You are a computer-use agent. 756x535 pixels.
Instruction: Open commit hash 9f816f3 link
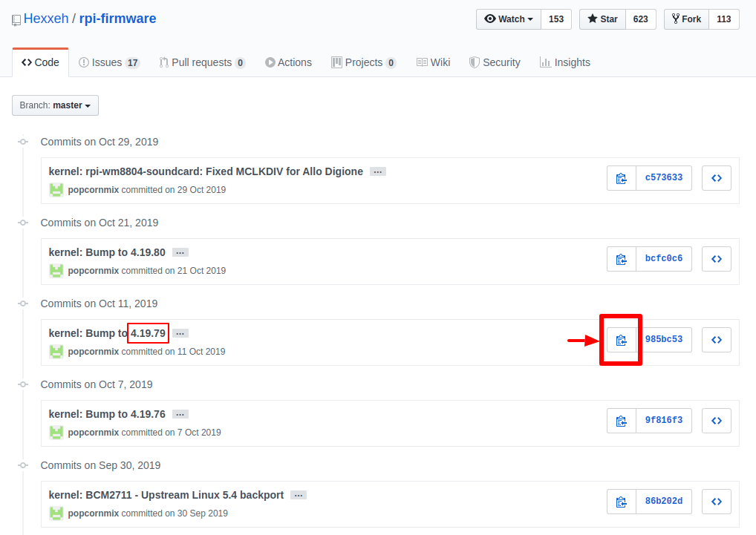point(663,421)
